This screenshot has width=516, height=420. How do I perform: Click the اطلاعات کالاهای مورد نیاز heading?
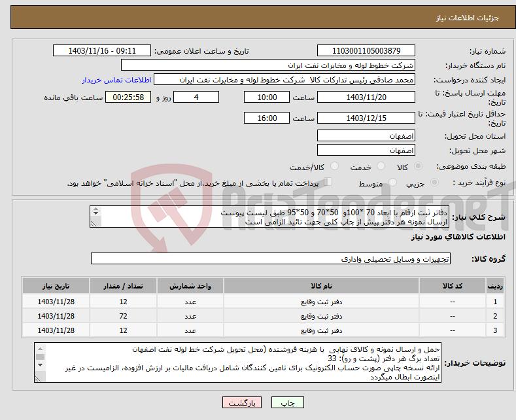[458, 237]
